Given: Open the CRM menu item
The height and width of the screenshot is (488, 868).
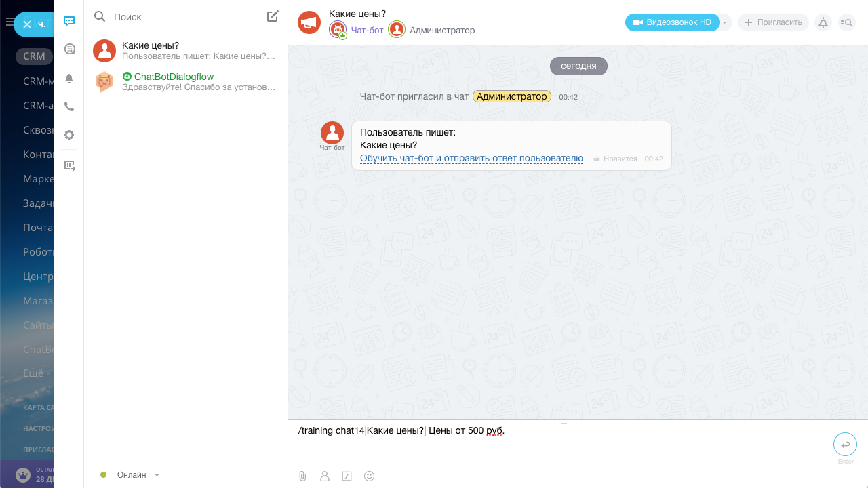Looking at the screenshot, I should pos(34,56).
